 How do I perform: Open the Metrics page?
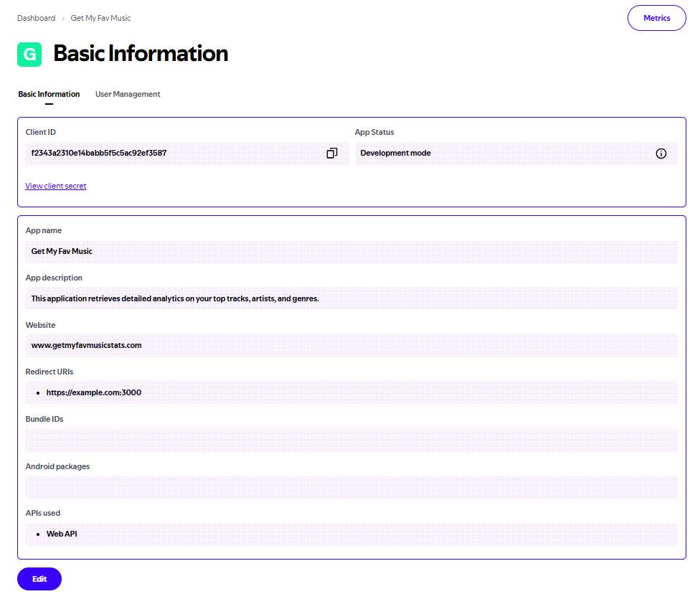coord(656,18)
